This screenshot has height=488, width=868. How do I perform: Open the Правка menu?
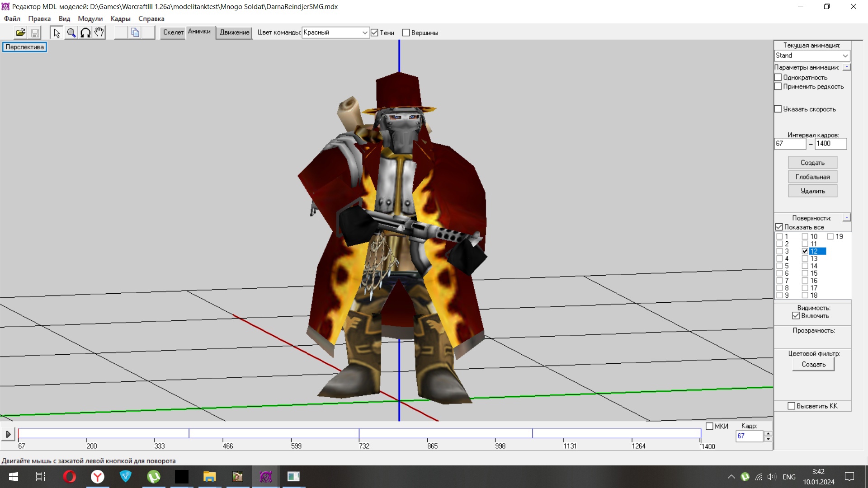(39, 19)
